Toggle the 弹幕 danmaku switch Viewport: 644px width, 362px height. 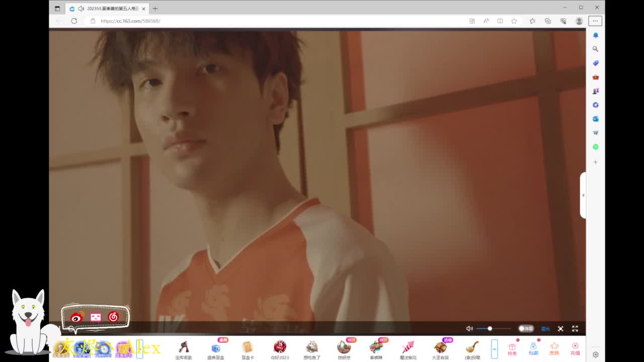pyautogui.click(x=526, y=328)
